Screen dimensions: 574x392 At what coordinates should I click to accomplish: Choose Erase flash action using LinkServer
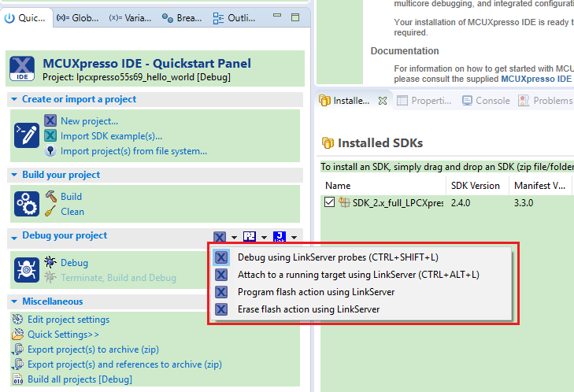pos(309,309)
